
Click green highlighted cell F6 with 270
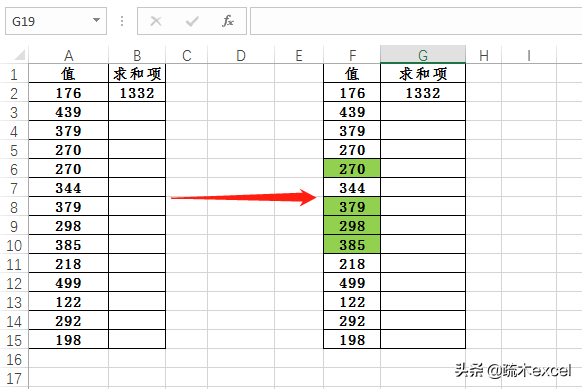click(x=352, y=169)
